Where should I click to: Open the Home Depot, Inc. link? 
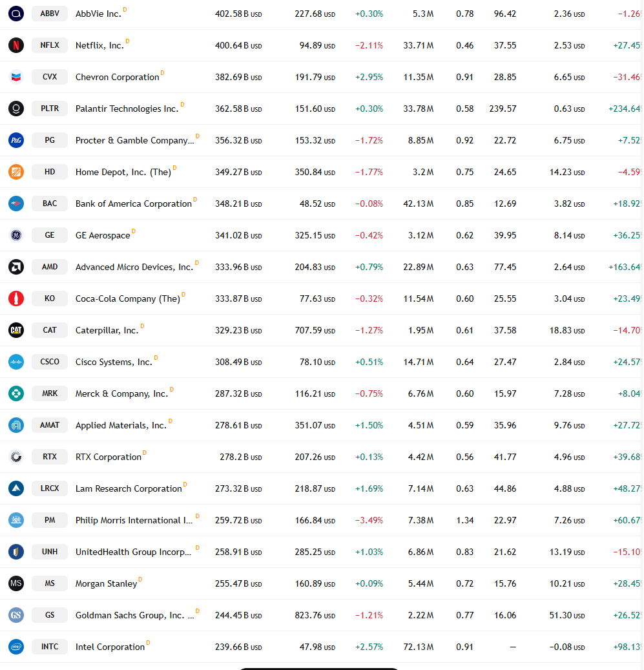pos(123,173)
